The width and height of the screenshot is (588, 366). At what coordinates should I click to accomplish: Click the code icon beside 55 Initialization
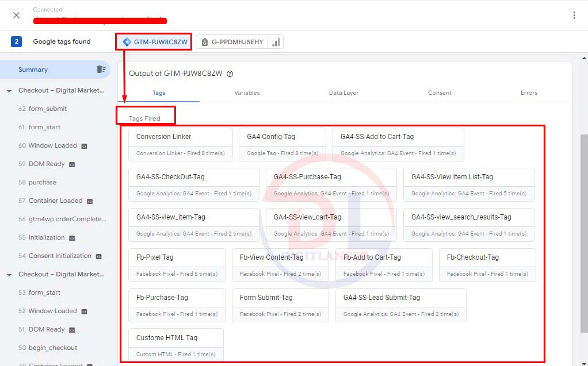72,238
